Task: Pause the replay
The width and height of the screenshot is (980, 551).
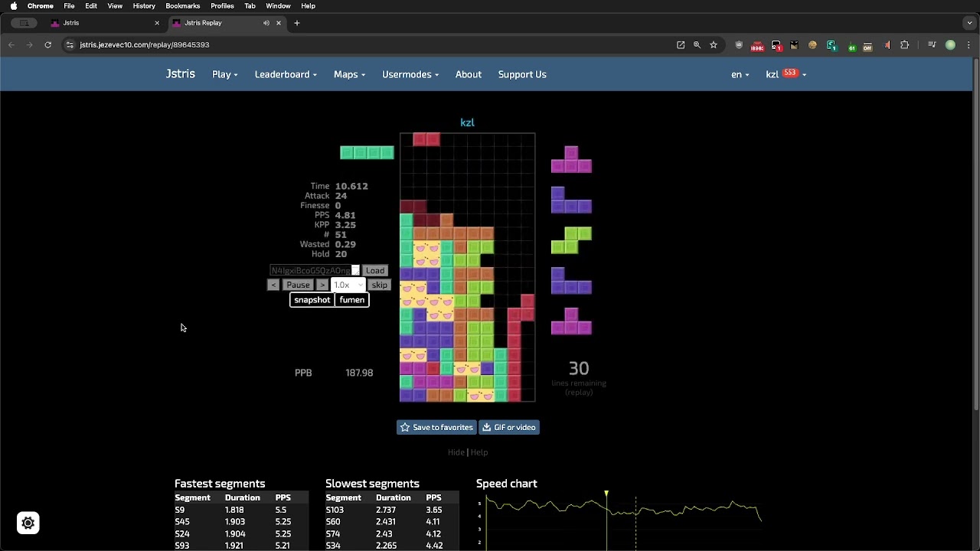Action: pos(298,285)
